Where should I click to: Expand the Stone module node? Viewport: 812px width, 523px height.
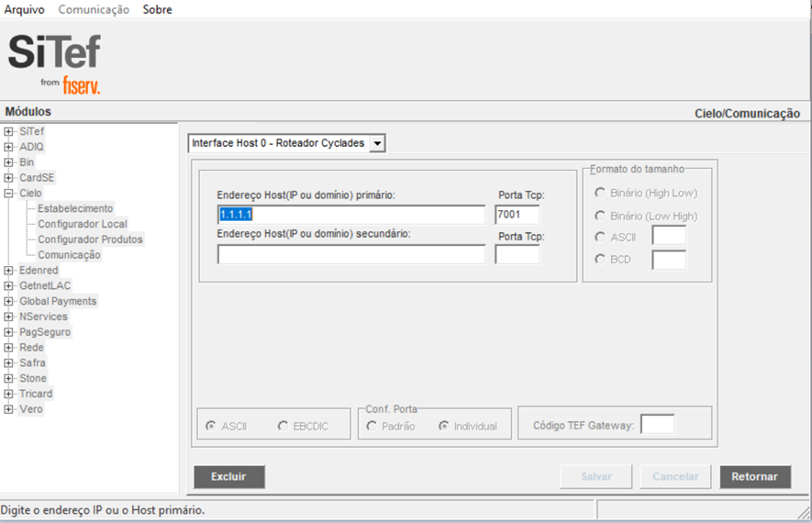8,379
